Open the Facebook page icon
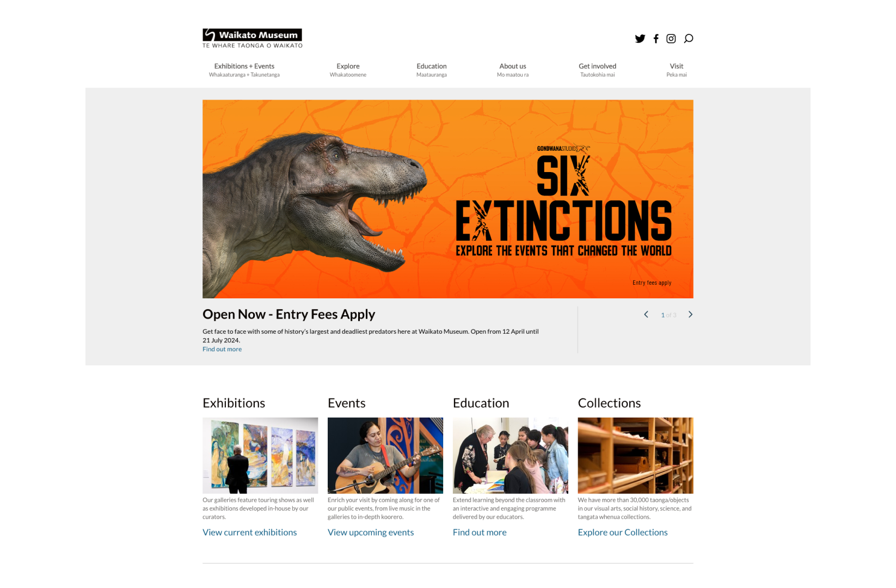This screenshot has width=896, height=588. pos(656,39)
